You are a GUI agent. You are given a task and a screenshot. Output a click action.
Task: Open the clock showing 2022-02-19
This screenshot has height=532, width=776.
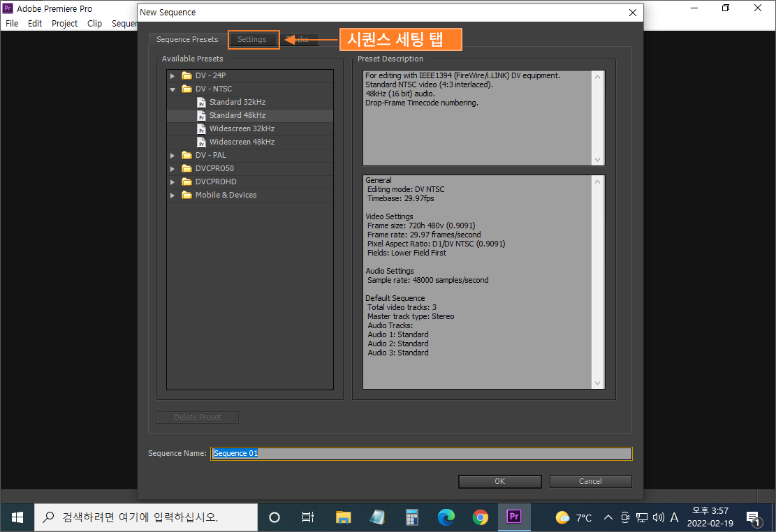(710, 517)
